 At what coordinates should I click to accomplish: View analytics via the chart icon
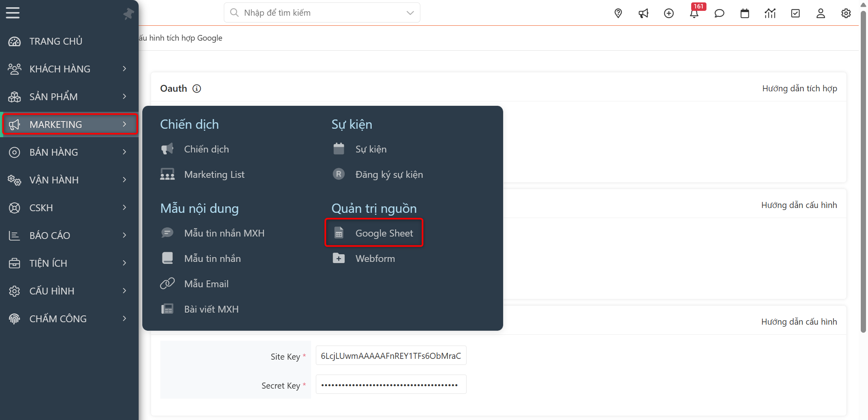pos(770,13)
